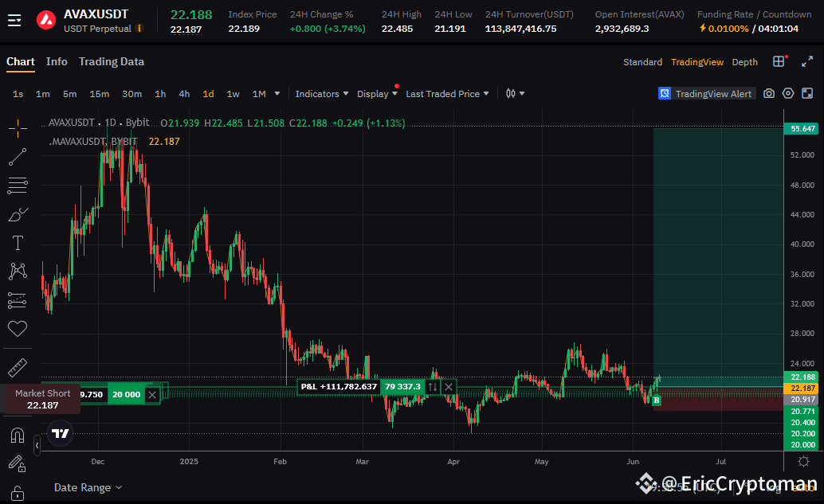The width and height of the screenshot is (824, 504).
Task: Open the horizontal lines tool group
Action: [18, 186]
